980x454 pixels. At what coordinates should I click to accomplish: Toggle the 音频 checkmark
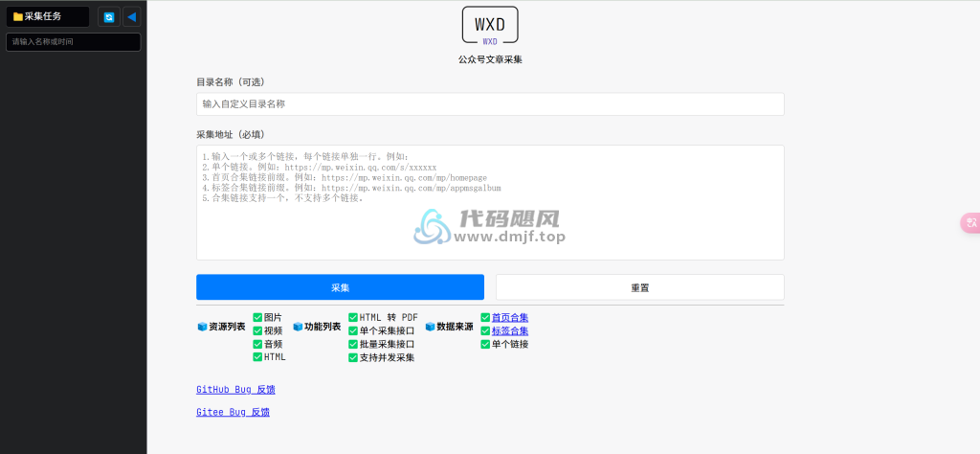point(257,344)
